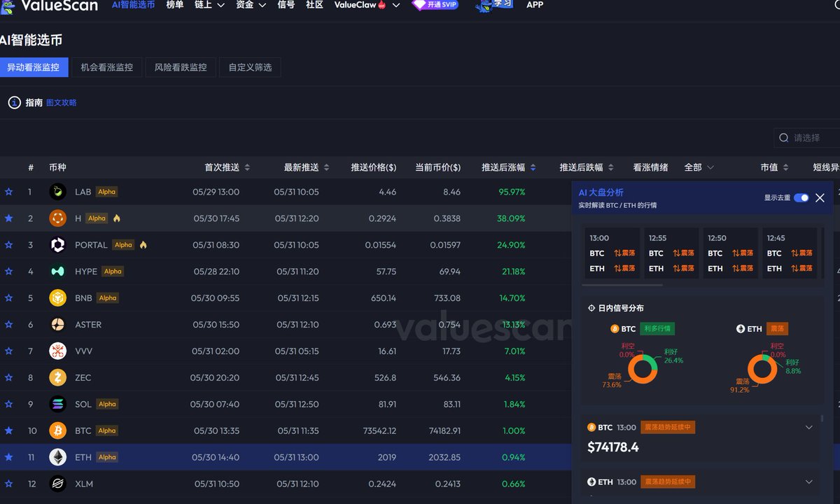Click the ZEC coin icon
The width and height of the screenshot is (840, 504).
pos(57,378)
